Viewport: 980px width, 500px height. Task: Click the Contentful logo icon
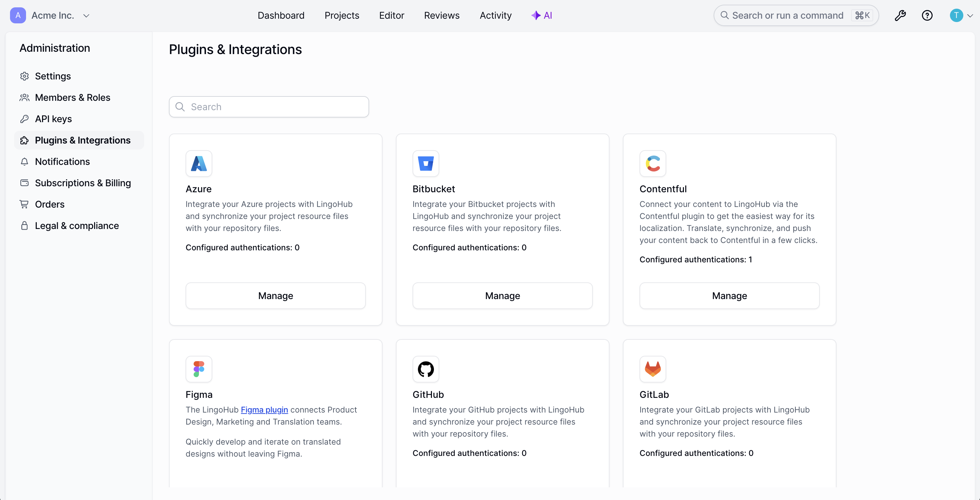653,164
